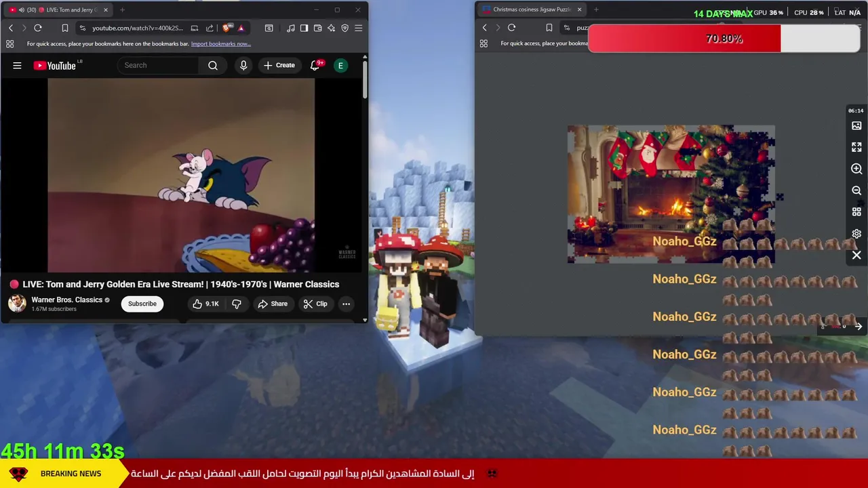Viewport: 868px width, 488px height.
Task: Arrange pieces with grid icon in puzzle toolbar
Action: pyautogui.click(x=856, y=212)
